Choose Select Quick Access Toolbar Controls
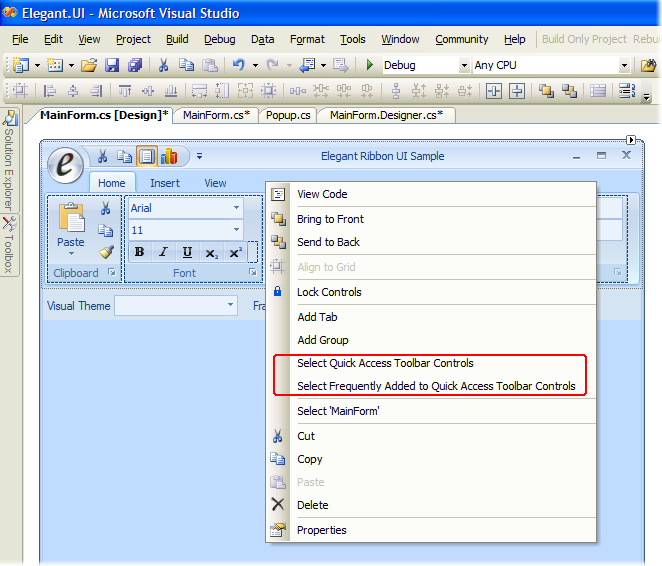This screenshot has width=662, height=566. pos(431,363)
